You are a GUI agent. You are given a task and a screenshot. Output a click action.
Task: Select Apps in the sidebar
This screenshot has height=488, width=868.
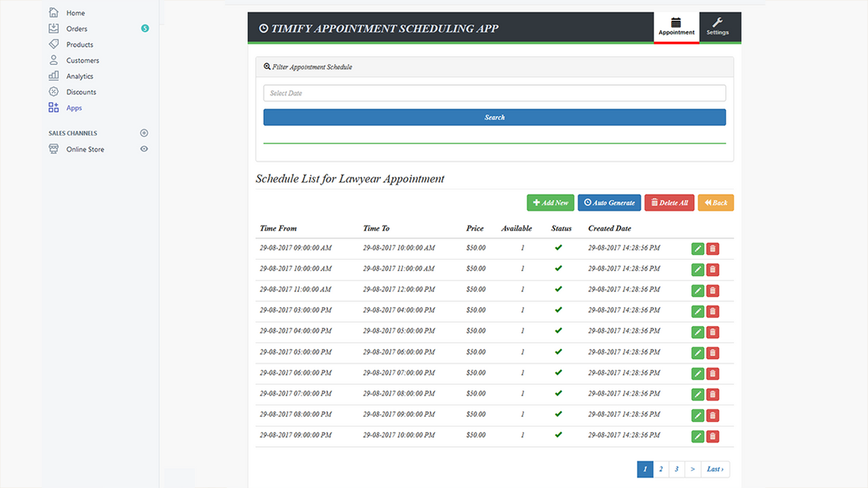tap(74, 108)
